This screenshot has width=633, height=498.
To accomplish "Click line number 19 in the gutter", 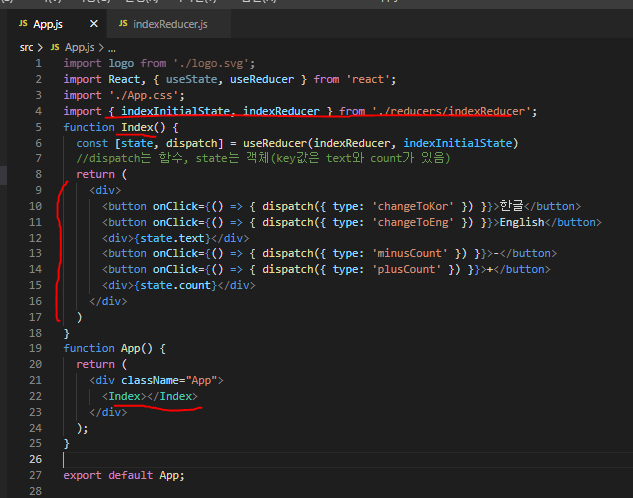I will pos(36,348).
